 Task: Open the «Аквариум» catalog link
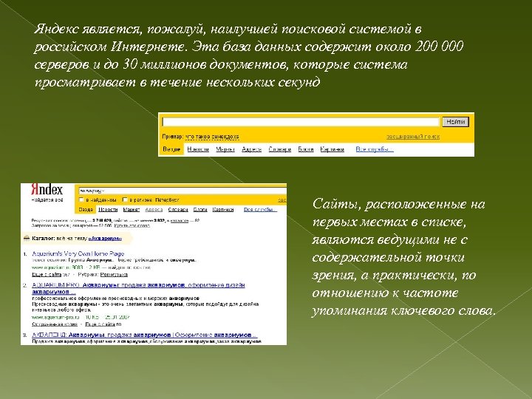tap(105, 239)
